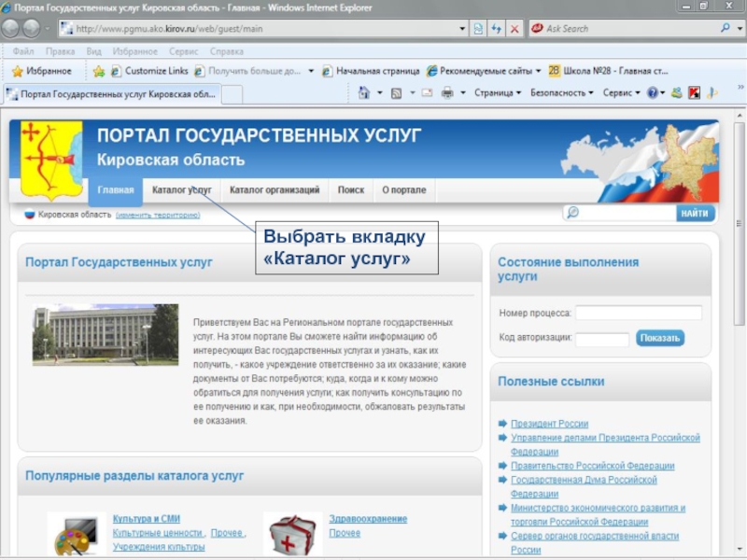The width and height of the screenshot is (747, 560).
Task: Open Favorites with the star button
Action: tap(42, 71)
